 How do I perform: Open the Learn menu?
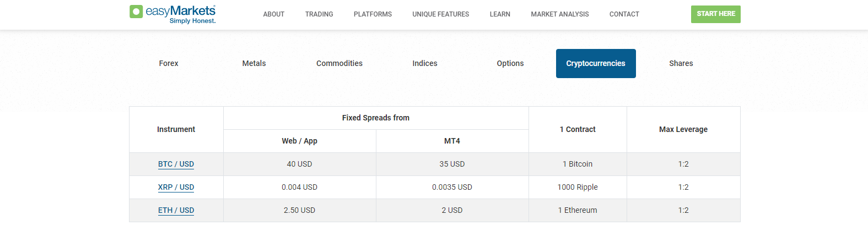(x=500, y=14)
